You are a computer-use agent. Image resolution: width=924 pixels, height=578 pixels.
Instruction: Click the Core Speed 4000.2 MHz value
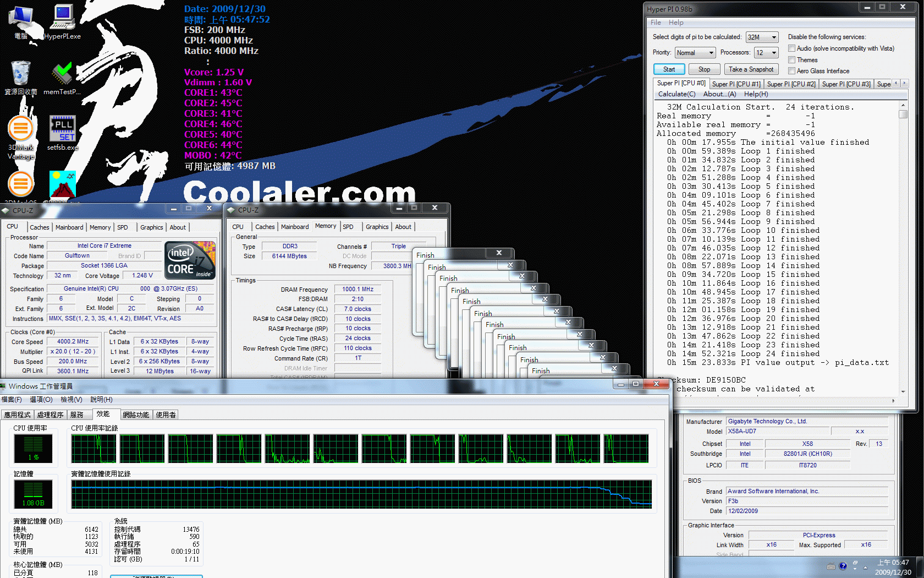[x=73, y=341]
